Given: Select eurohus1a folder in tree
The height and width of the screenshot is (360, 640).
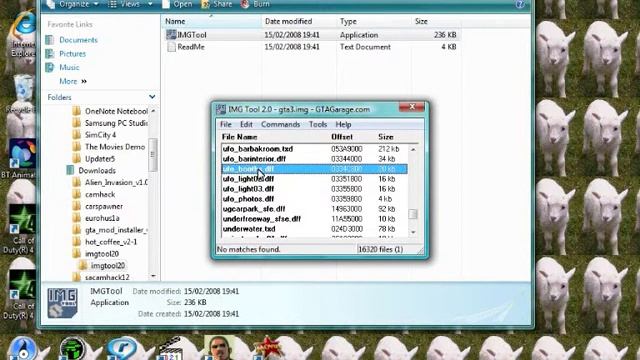Looking at the screenshot, I should point(102,218).
